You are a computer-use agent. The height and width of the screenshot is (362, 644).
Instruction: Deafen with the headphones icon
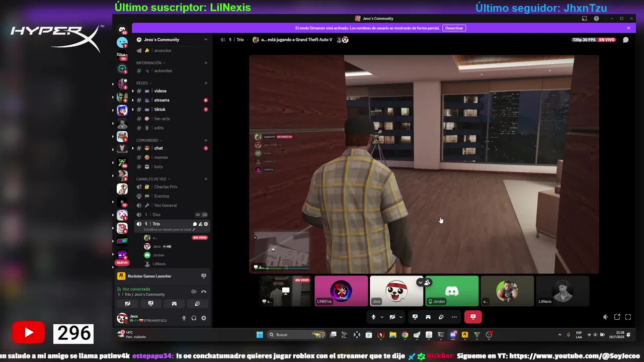click(194, 318)
